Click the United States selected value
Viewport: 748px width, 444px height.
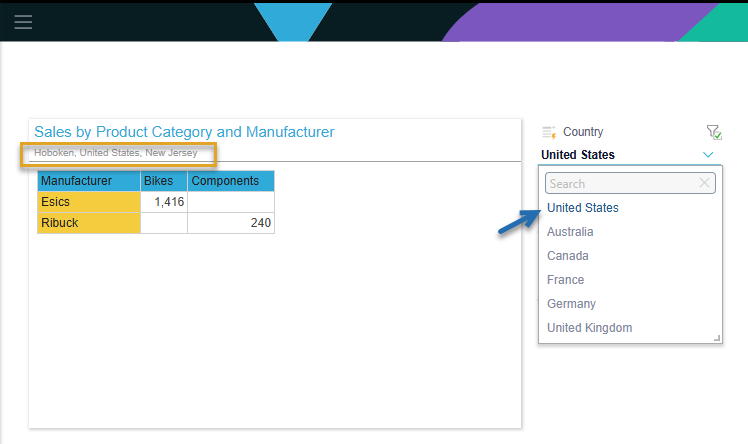pyautogui.click(x=578, y=155)
